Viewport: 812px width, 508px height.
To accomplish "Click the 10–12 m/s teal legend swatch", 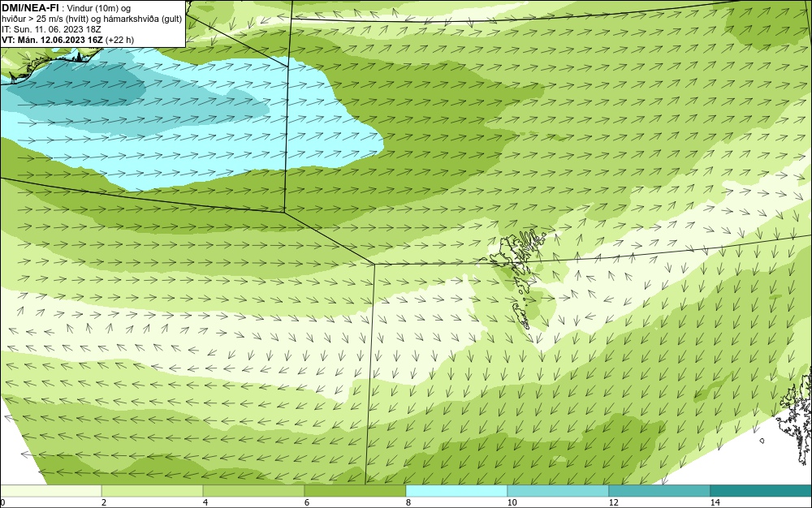I will tap(559, 491).
